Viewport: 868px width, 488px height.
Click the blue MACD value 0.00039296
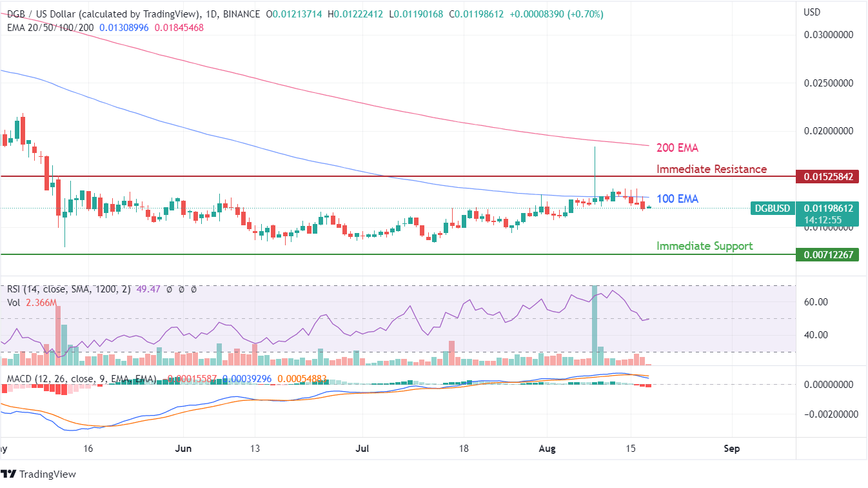pyautogui.click(x=248, y=378)
